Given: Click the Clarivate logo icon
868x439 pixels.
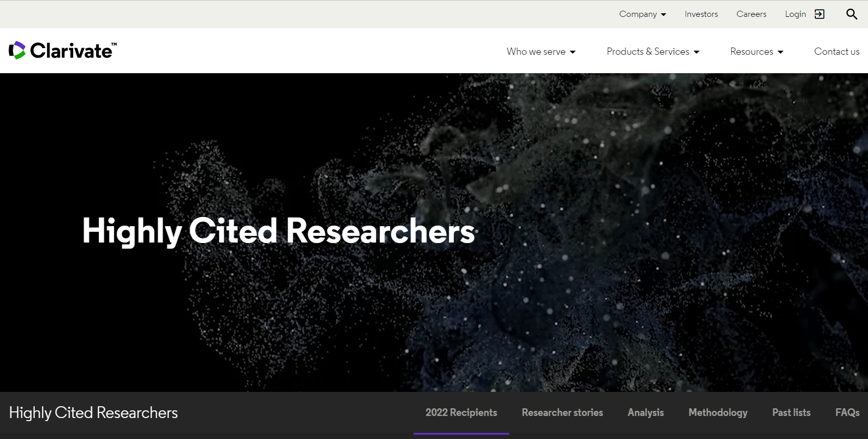Looking at the screenshot, I should [17, 50].
